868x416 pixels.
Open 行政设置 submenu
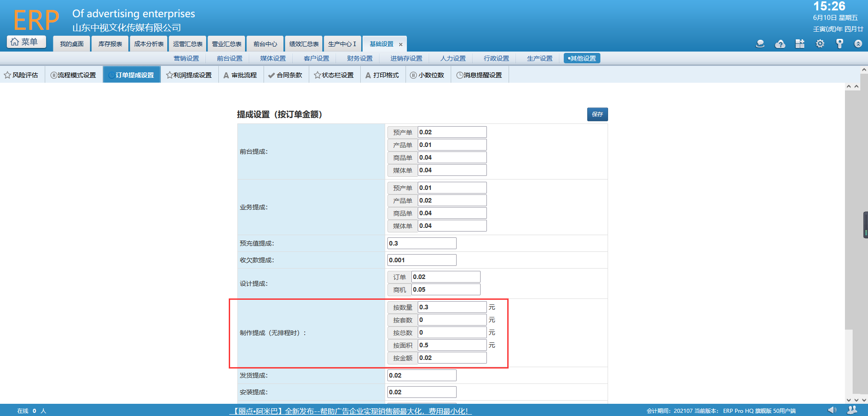(x=496, y=58)
